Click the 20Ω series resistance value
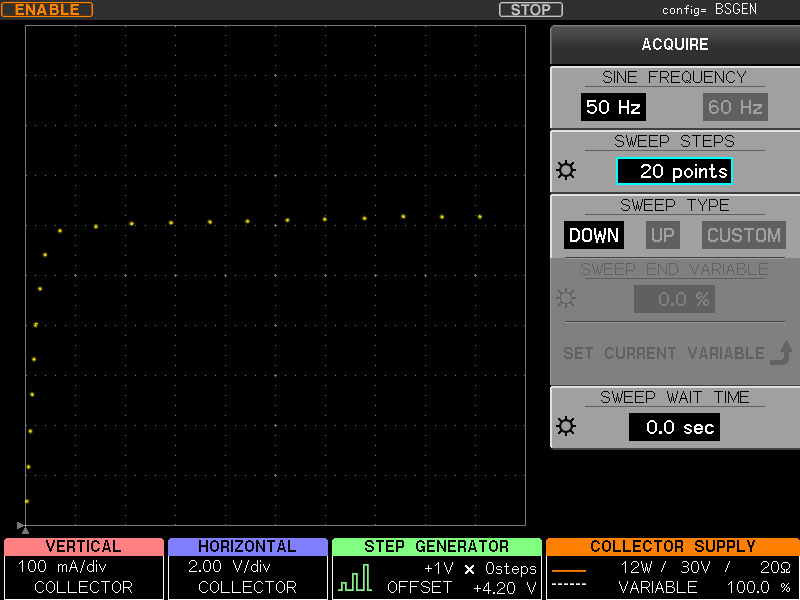This screenshot has width=800, height=600. pyautogui.click(x=775, y=567)
